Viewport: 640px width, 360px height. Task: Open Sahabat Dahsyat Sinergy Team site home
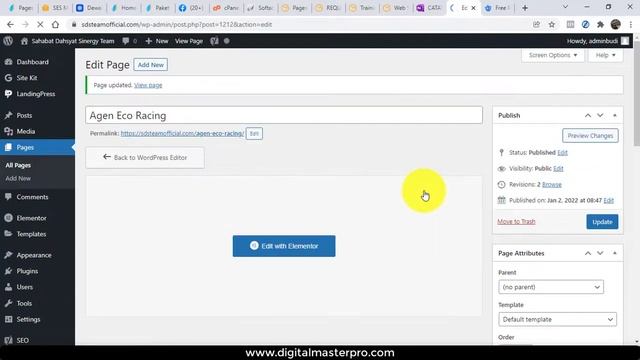[68, 41]
